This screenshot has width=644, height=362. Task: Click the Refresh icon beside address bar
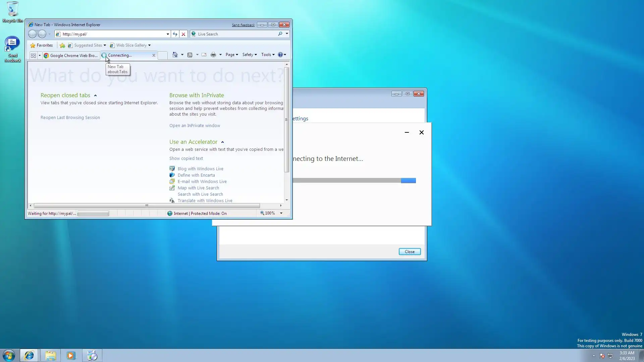click(x=175, y=34)
